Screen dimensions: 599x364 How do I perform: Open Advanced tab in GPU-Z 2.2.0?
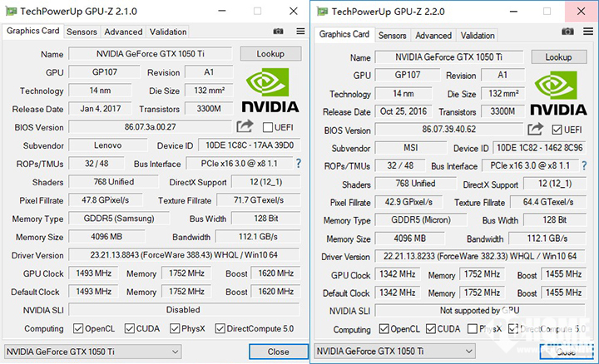(x=433, y=36)
